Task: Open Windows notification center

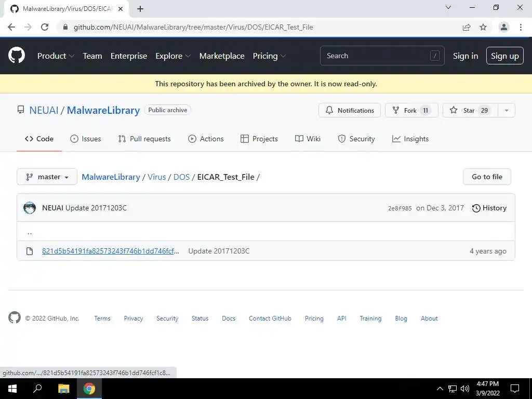Action: [515, 389]
